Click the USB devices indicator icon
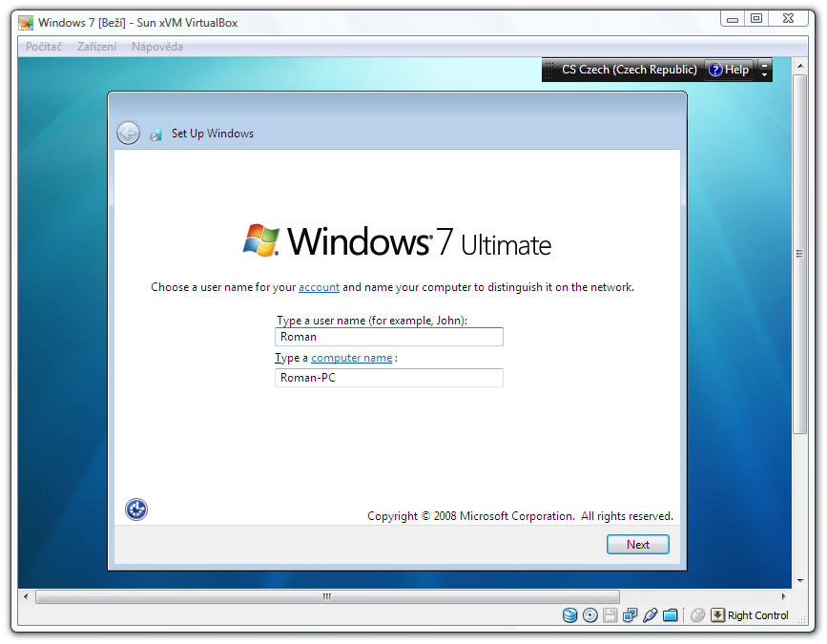This screenshot has height=644, width=827. tap(651, 615)
